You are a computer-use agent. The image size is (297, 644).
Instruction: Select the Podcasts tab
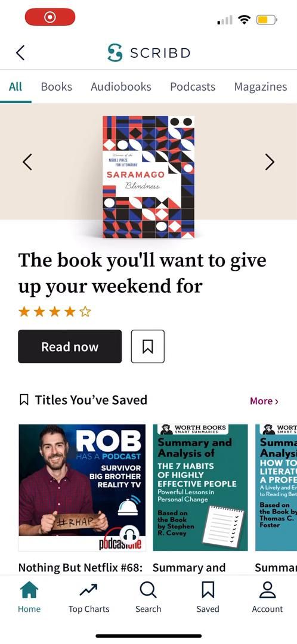point(193,86)
